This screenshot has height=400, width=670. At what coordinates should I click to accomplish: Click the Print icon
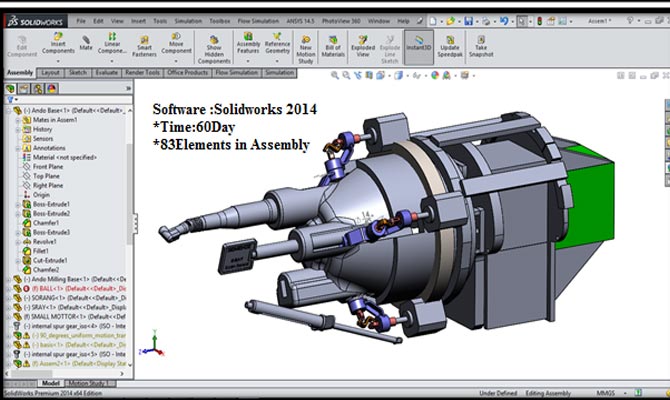486,21
